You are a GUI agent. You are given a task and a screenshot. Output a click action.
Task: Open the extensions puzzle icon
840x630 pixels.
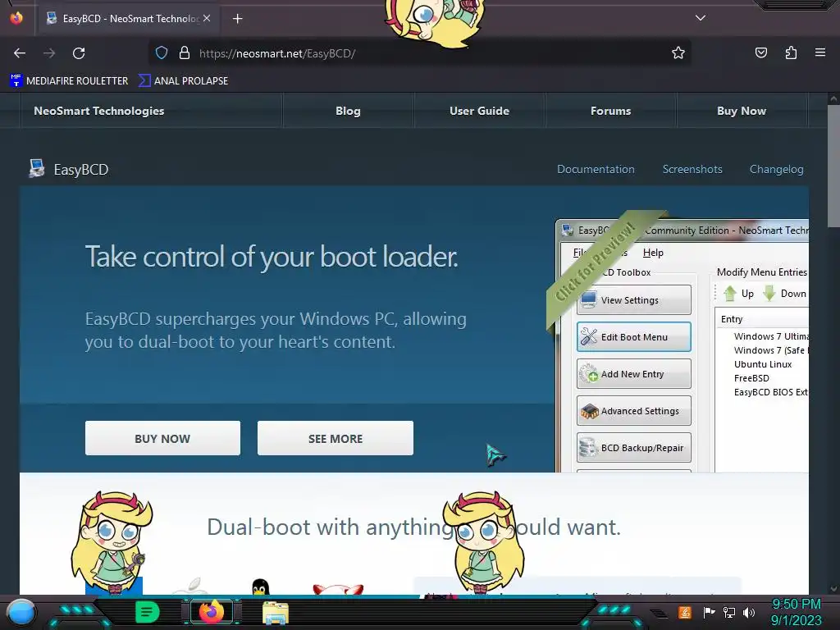791,52
